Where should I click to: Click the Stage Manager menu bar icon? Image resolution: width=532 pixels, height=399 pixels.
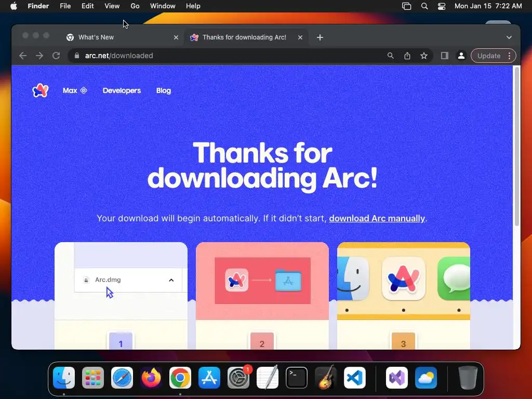tap(406, 6)
